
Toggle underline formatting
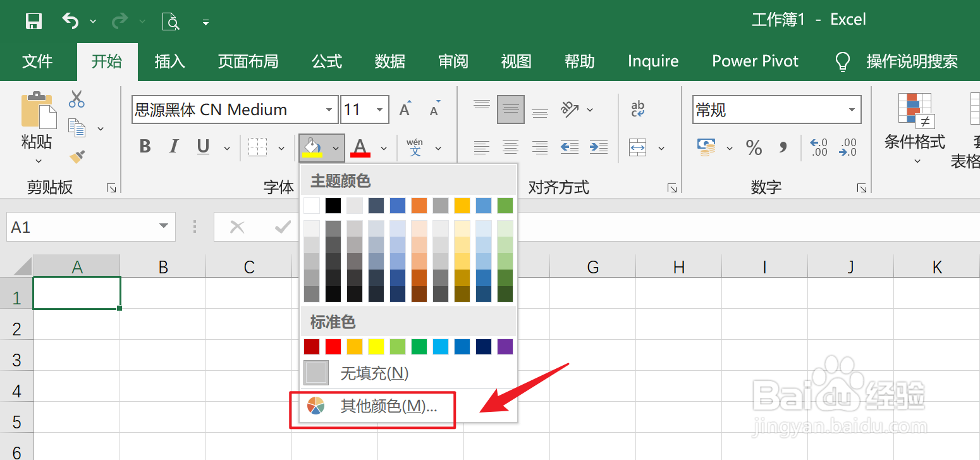(x=202, y=146)
